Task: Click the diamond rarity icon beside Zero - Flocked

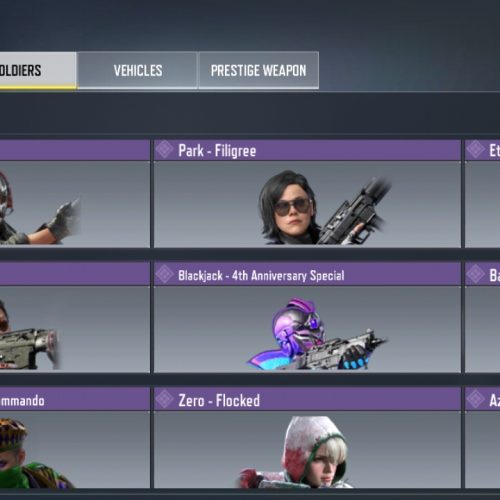Action: pos(165,399)
